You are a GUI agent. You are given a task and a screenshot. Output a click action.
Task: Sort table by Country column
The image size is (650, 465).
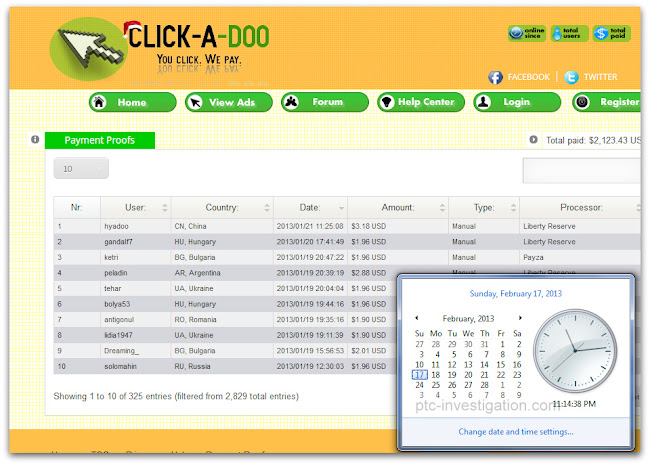coord(222,207)
